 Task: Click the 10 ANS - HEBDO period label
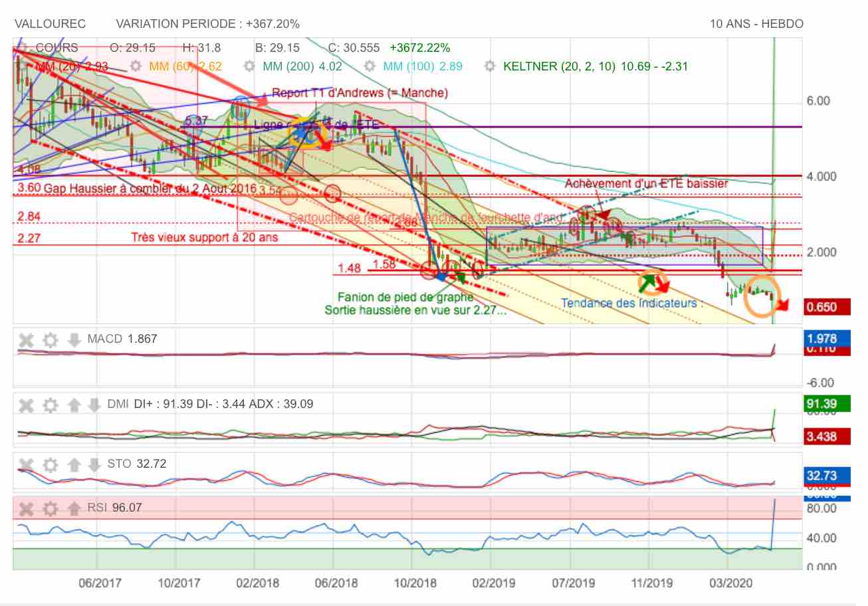756,24
